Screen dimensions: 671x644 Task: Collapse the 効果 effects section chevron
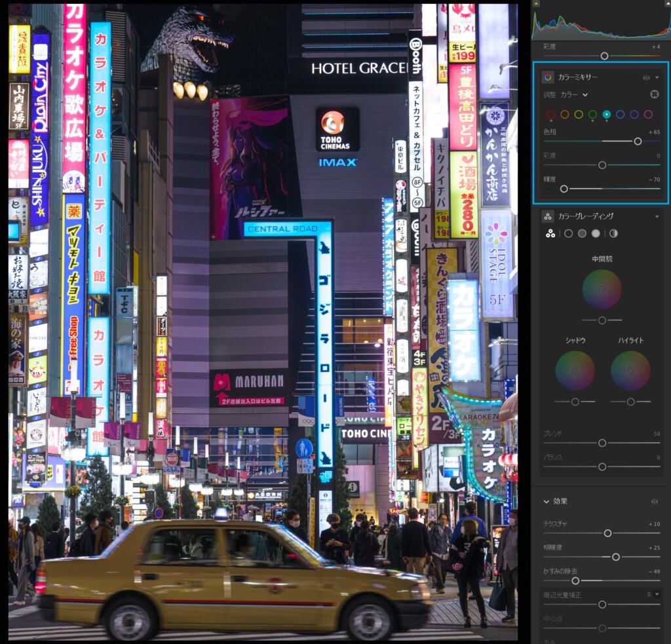click(546, 501)
